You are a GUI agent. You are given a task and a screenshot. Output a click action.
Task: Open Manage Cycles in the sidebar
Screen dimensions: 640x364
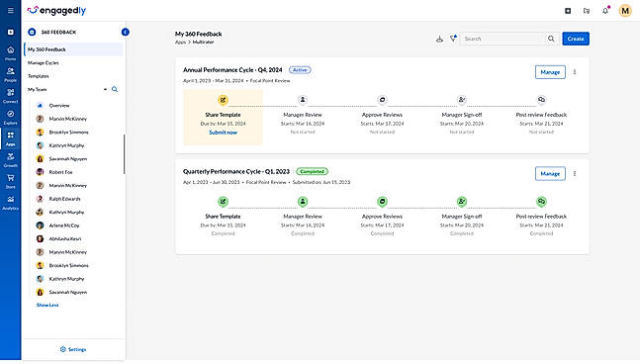click(44, 63)
